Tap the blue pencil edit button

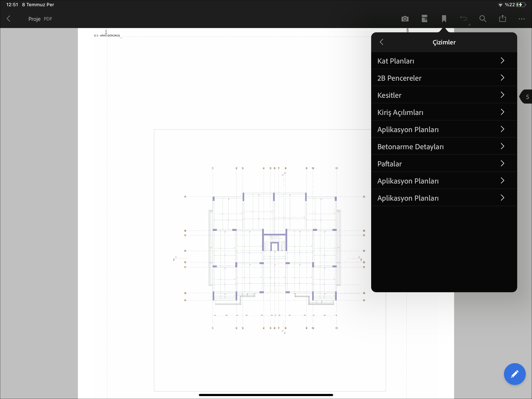(x=514, y=374)
